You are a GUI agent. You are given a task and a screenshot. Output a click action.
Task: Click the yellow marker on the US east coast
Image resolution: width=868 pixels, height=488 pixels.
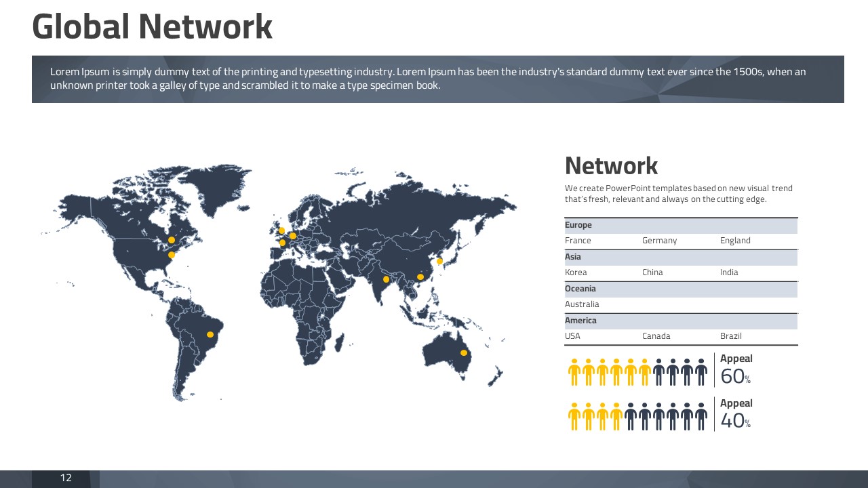[172, 255]
